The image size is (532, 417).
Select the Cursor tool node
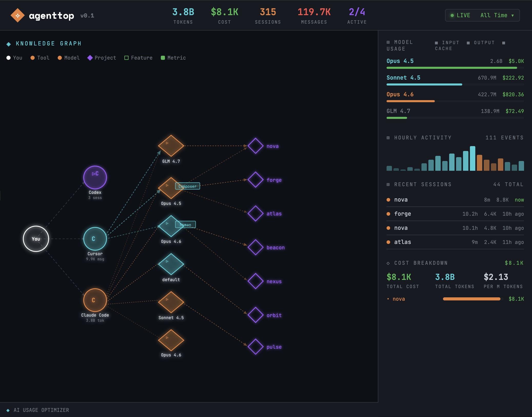95,239
